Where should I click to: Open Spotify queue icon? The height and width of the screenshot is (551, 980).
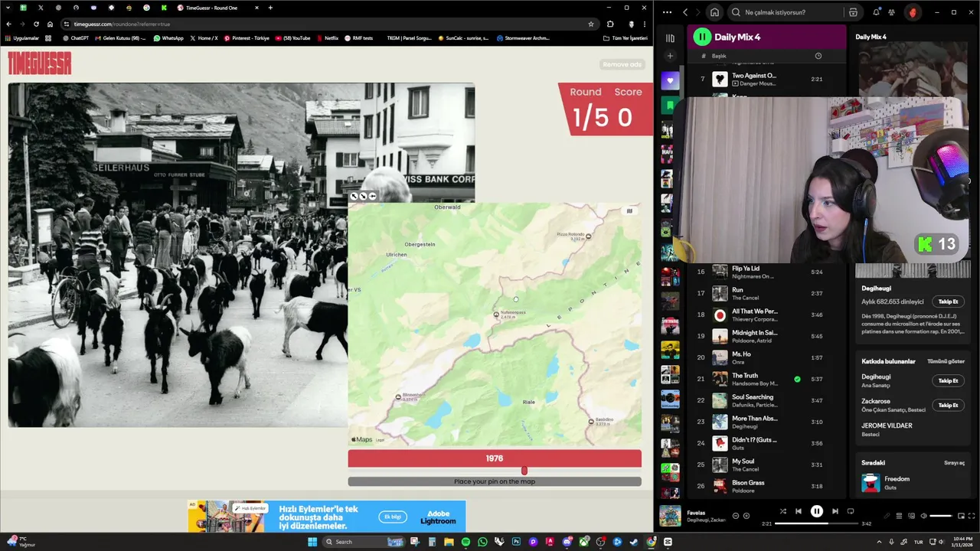click(x=900, y=516)
